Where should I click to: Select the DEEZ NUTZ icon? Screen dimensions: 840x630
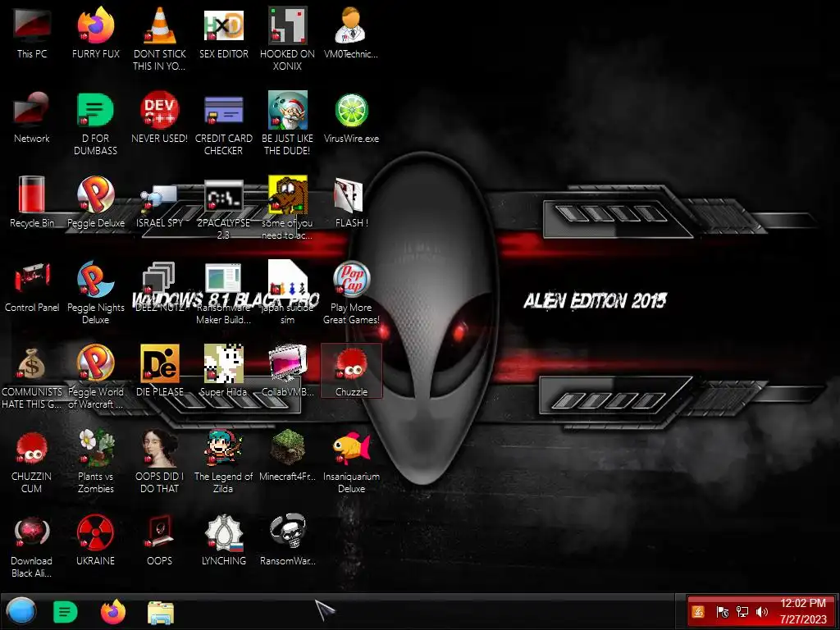[159, 286]
